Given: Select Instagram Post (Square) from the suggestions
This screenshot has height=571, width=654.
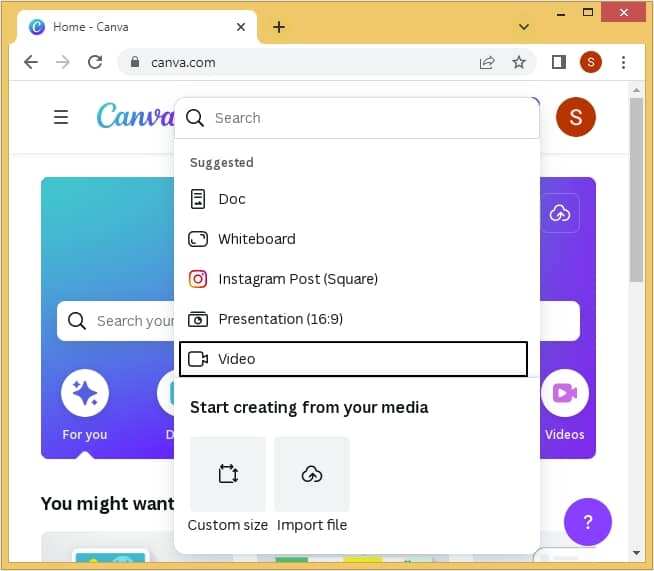Looking at the screenshot, I should point(354,279).
